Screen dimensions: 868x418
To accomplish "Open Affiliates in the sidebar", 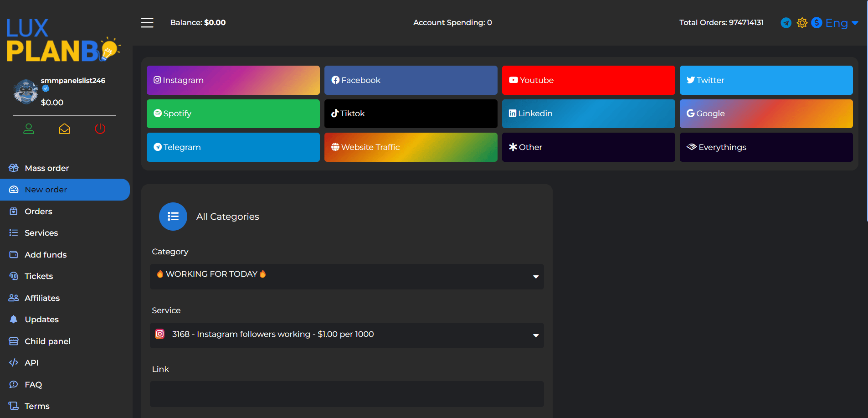I will [65, 298].
